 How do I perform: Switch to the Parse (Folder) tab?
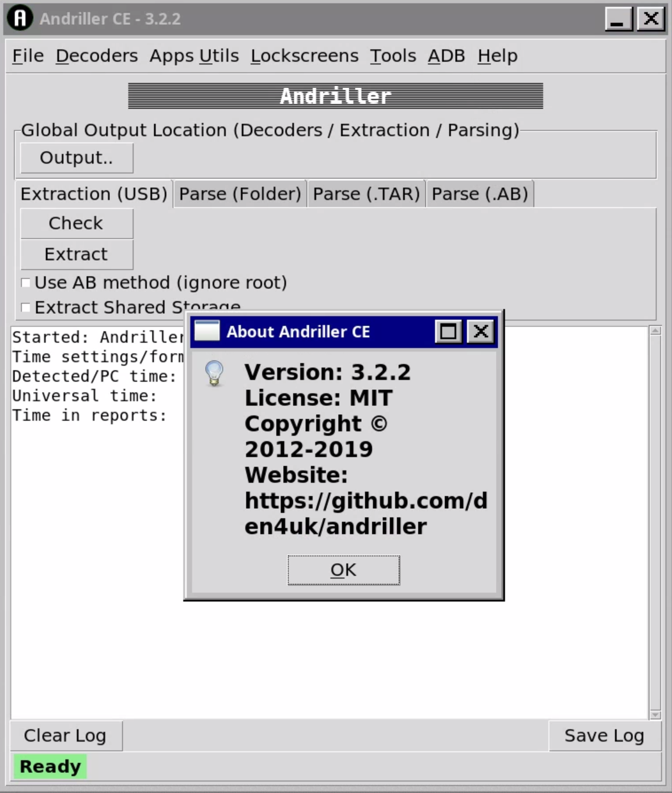[x=239, y=194]
